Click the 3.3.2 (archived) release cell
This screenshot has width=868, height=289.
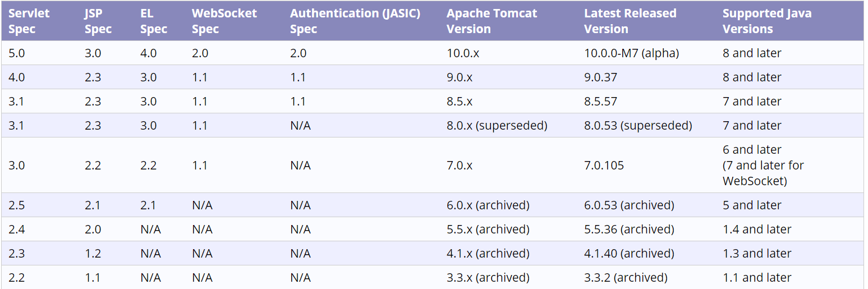click(x=626, y=278)
